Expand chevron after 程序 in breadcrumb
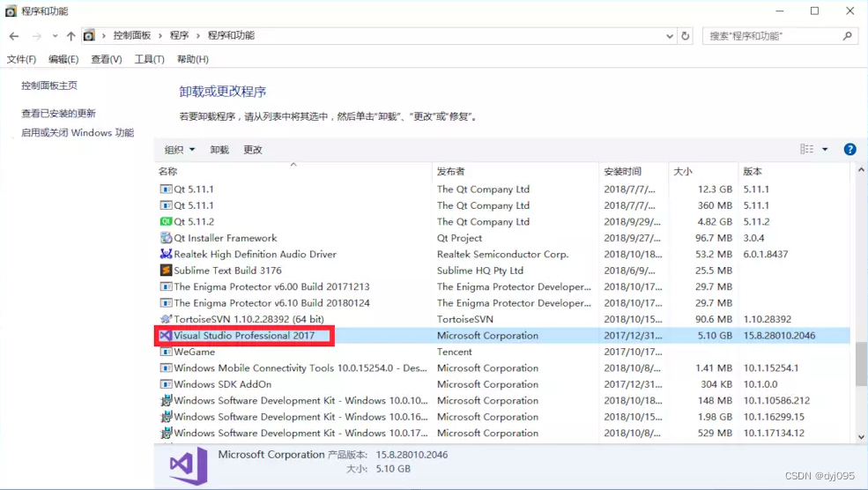The image size is (868, 490). click(197, 36)
